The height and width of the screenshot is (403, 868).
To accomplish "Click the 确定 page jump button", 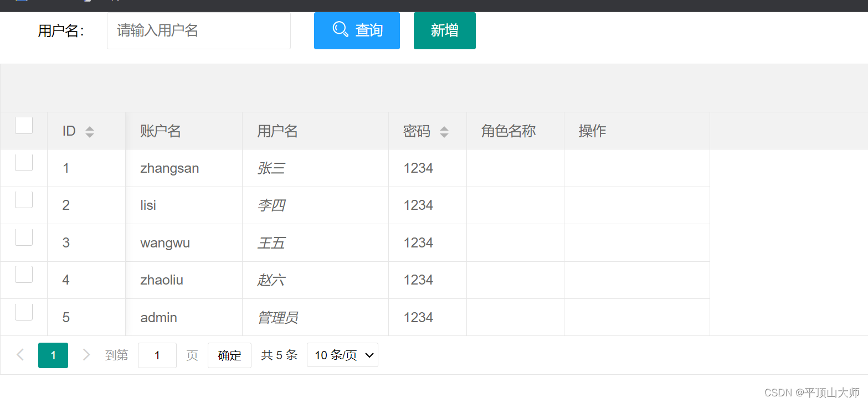I will 229,355.
